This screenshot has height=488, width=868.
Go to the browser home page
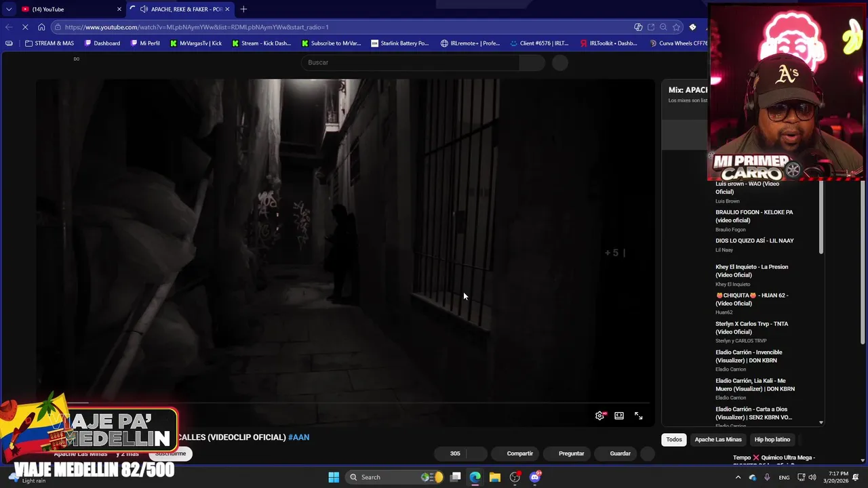pyautogui.click(x=41, y=27)
